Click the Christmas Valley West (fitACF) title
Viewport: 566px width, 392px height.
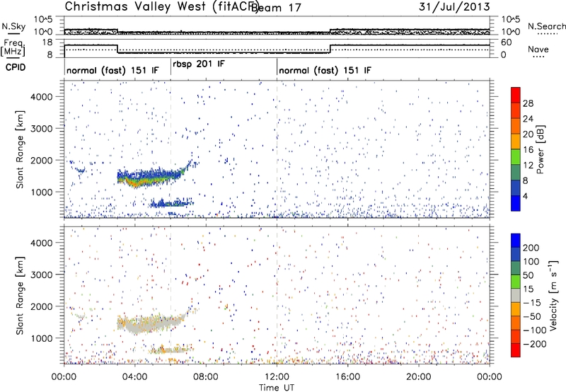[161, 7]
